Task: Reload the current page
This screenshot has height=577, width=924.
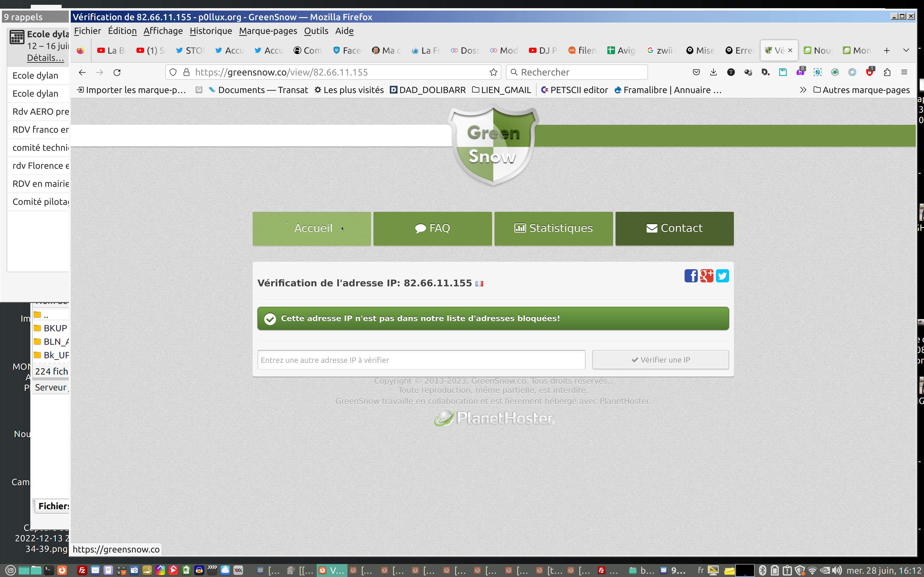Action: click(x=117, y=72)
